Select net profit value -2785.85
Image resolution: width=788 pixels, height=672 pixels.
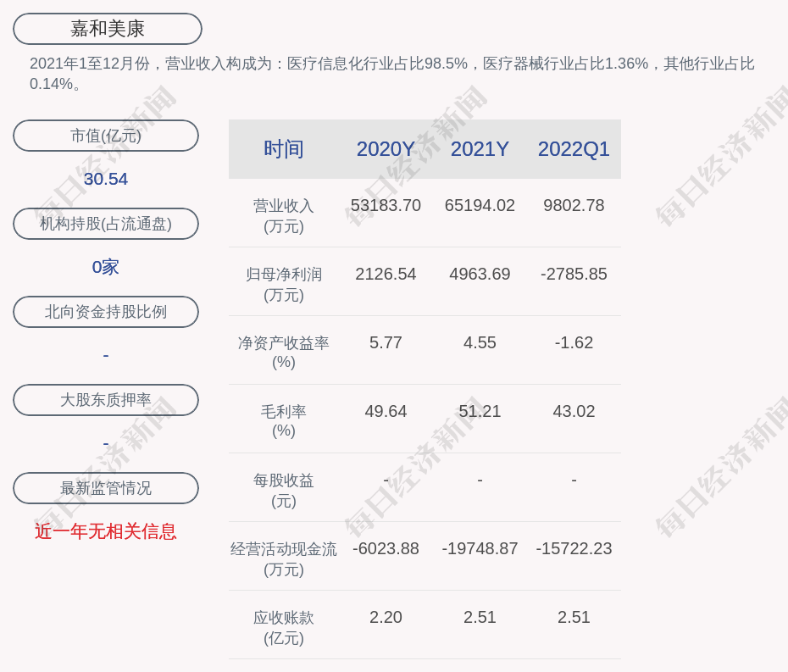(574, 274)
